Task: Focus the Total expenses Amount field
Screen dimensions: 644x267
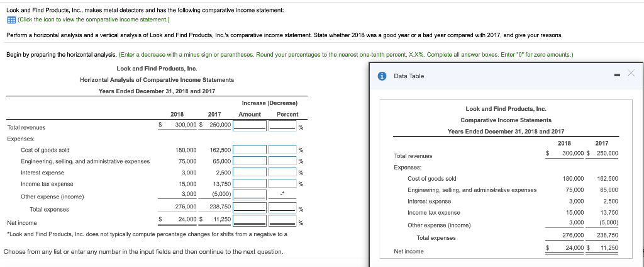Action: 250,207
